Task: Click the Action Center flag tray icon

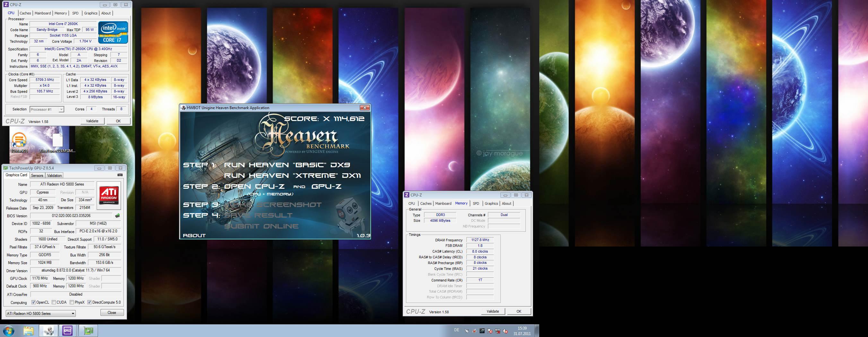Action: [x=490, y=331]
